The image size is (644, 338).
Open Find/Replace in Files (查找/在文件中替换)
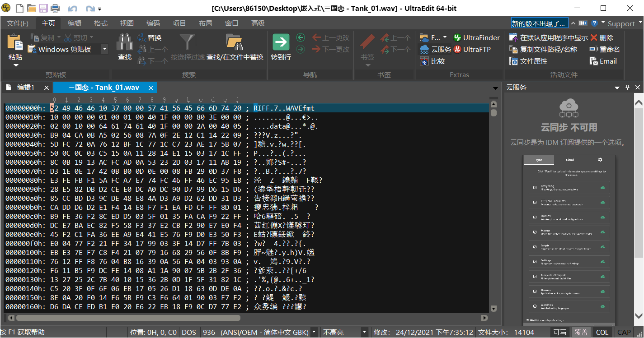235,48
